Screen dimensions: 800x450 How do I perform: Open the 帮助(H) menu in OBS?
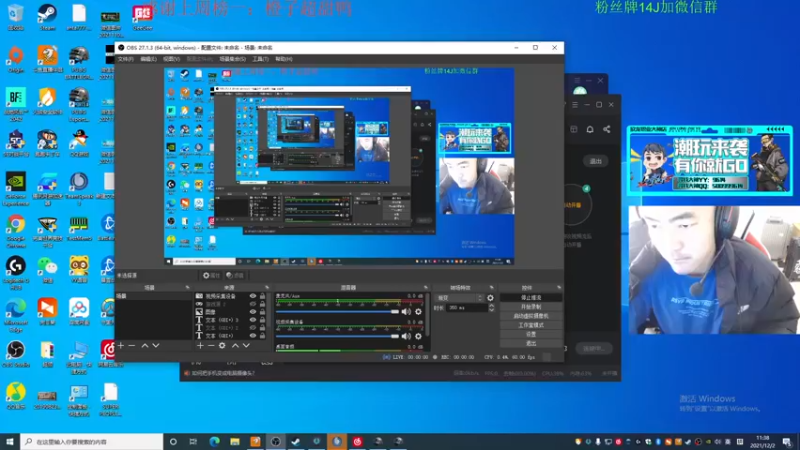tap(284, 59)
